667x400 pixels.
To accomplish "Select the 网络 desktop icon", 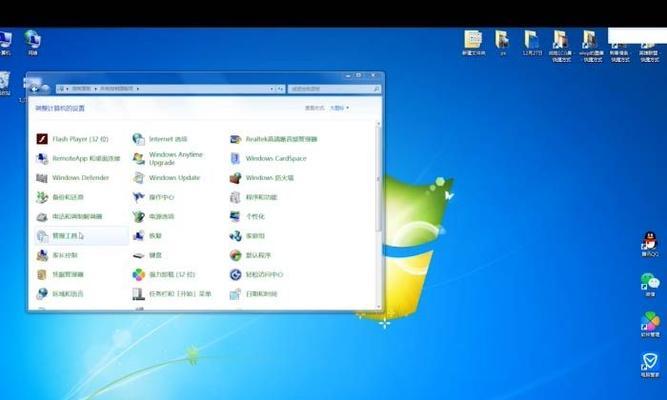I will (32, 42).
